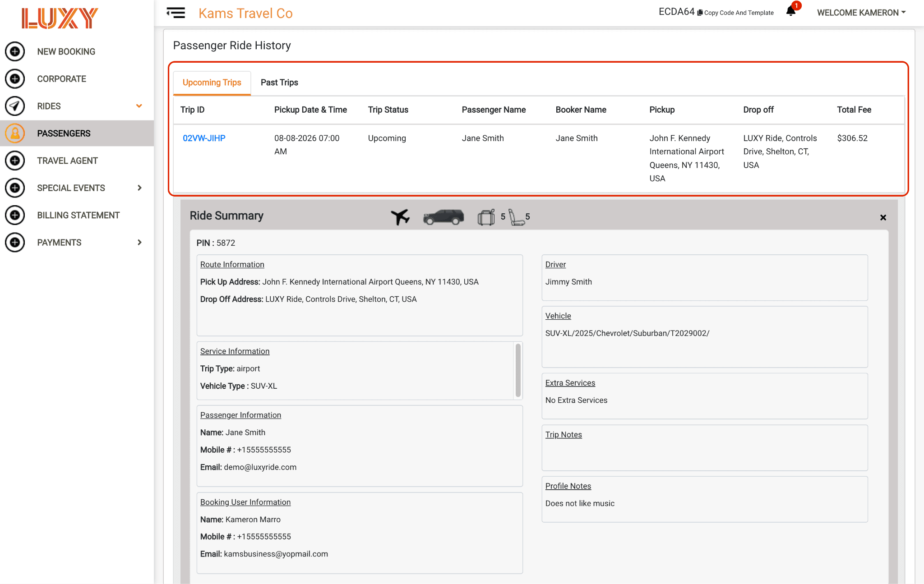This screenshot has height=584, width=924.
Task: Click the email demo@luxyride.com
Action: tap(260, 467)
